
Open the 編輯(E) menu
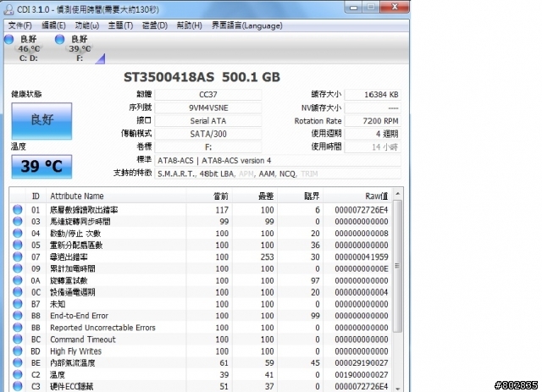coord(53,25)
